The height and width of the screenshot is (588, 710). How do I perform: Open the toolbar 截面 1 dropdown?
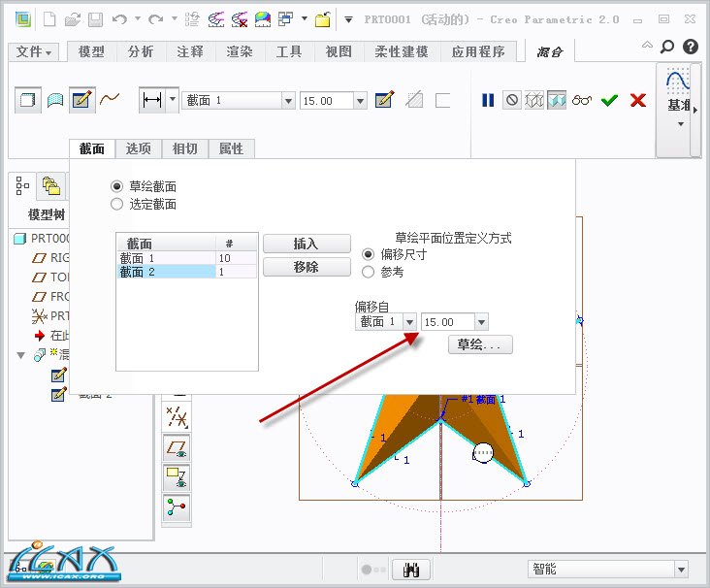288,101
